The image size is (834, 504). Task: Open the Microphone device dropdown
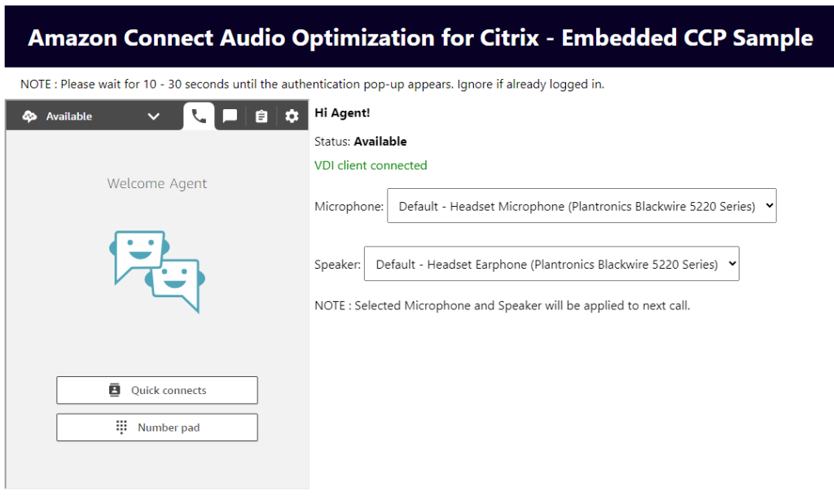[x=581, y=205]
